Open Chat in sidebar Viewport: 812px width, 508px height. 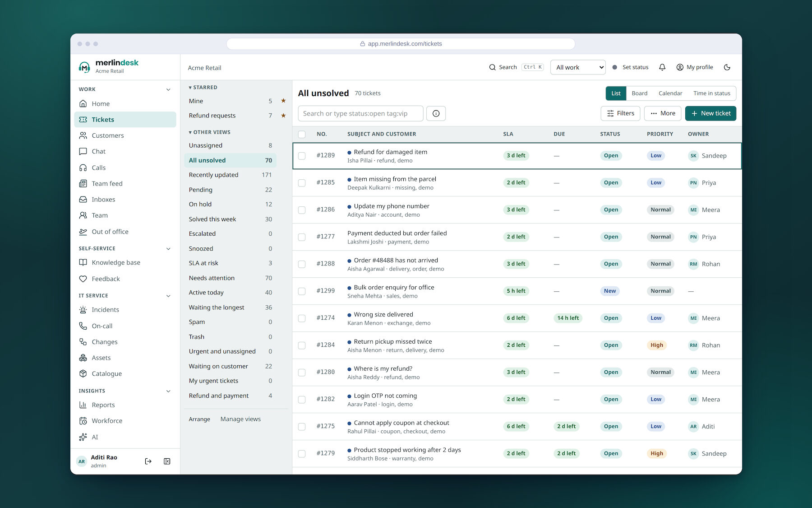coord(125,151)
